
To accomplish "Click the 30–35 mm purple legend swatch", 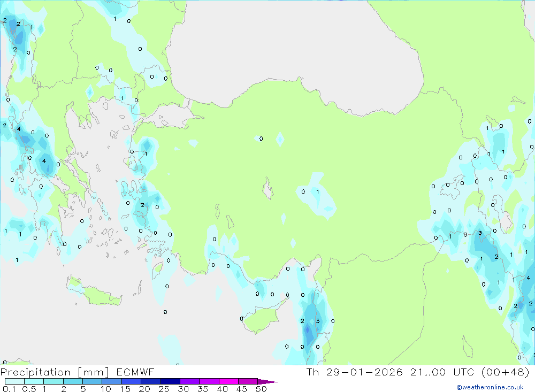I will [190, 381].
